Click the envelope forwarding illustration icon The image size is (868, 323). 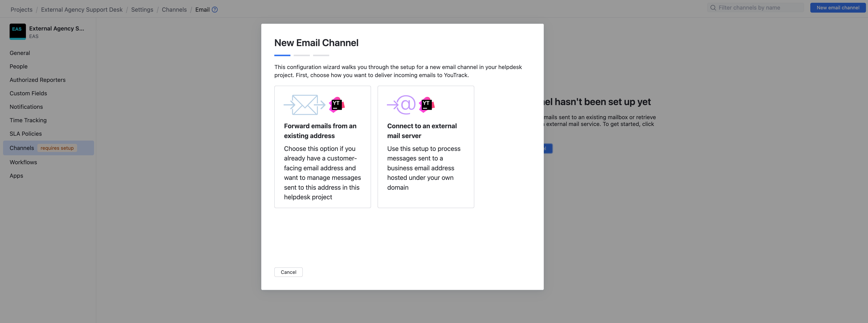pyautogui.click(x=304, y=105)
